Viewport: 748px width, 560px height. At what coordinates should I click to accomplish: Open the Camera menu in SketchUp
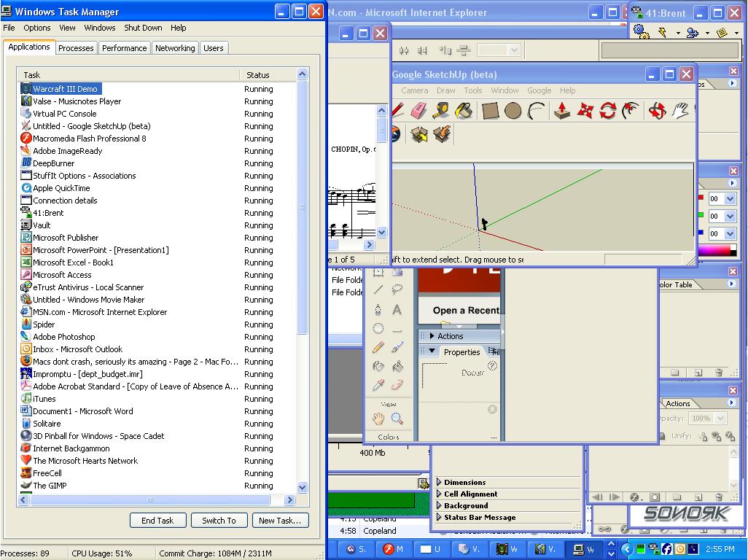tap(415, 90)
